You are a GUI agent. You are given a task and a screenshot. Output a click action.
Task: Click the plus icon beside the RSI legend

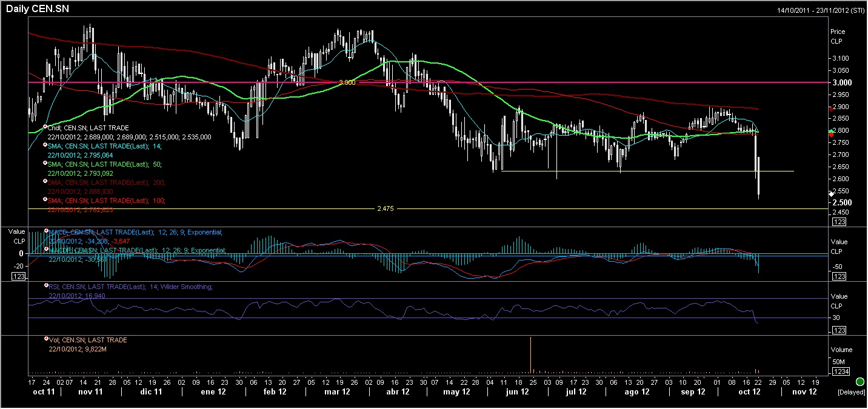click(x=45, y=285)
